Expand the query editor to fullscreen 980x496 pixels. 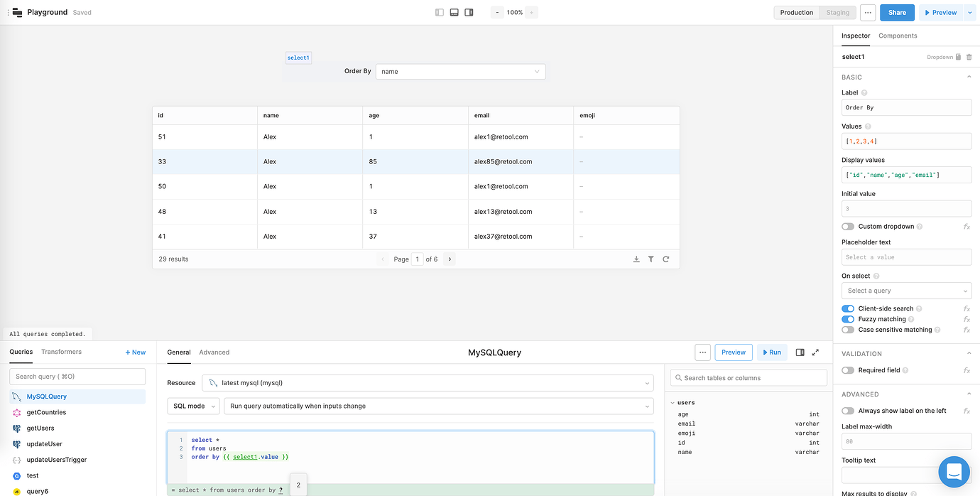[x=815, y=352]
